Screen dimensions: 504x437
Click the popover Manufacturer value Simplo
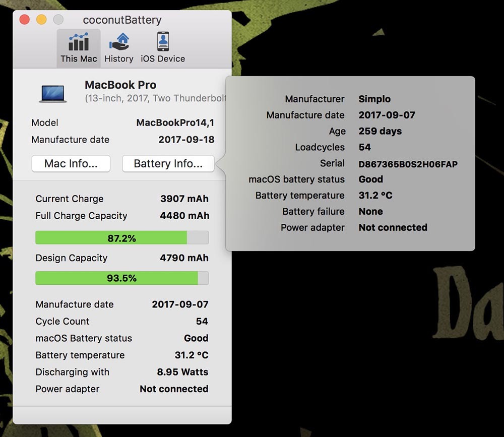point(374,99)
